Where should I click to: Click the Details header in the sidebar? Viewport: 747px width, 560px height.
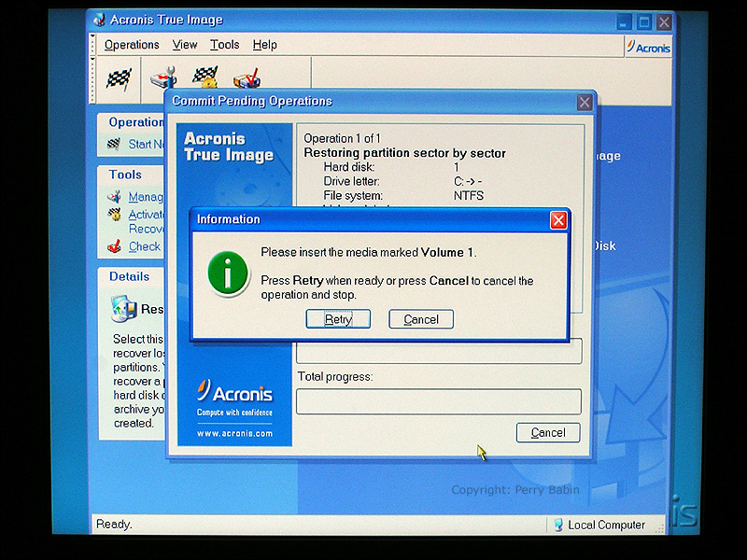tap(129, 276)
